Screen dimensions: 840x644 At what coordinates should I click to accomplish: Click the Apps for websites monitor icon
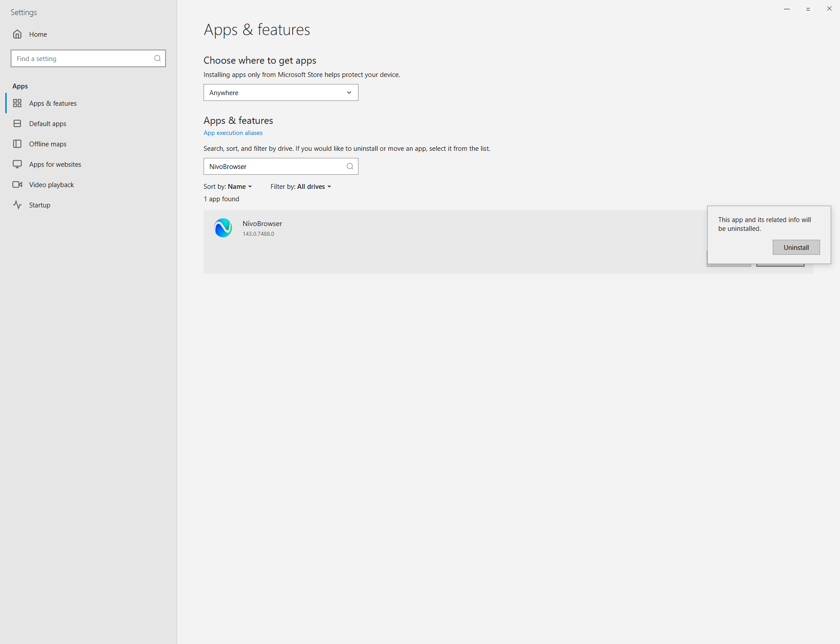tap(17, 164)
